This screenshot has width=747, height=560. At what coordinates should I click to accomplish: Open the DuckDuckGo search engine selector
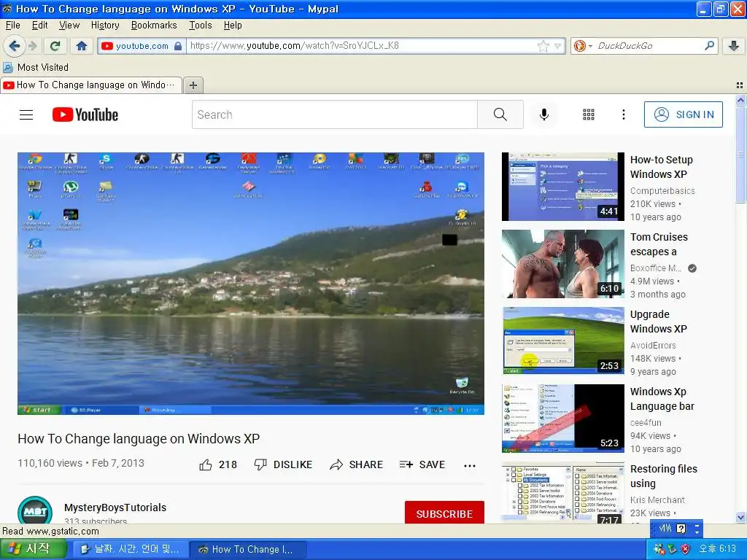(x=583, y=46)
